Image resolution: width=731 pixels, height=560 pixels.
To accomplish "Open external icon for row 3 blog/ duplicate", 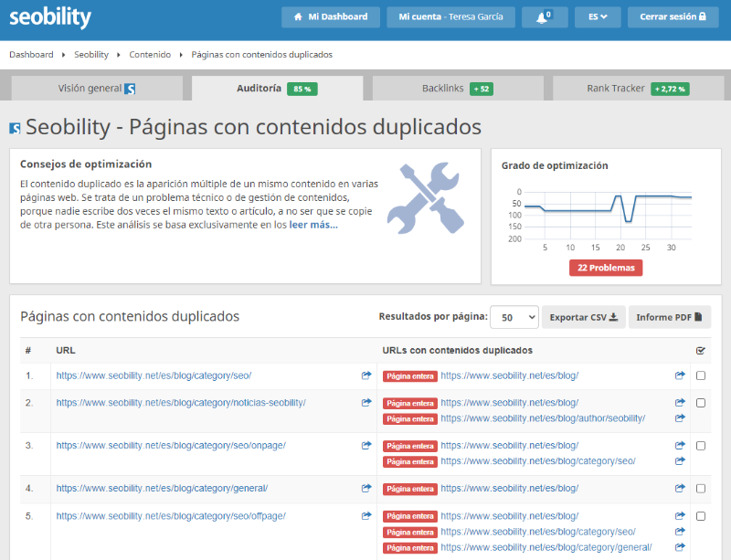I will [680, 445].
